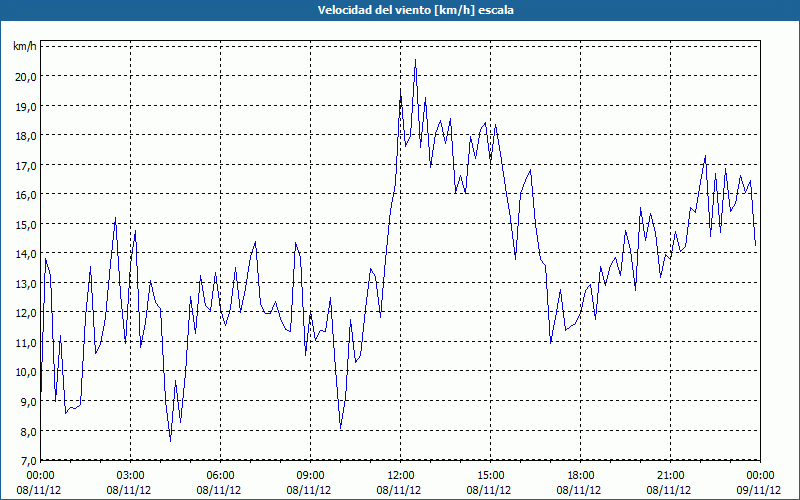Viewport: 800px width, 500px height.
Task: Click the '08/11/12' date under 03:00
Action: pos(129,490)
